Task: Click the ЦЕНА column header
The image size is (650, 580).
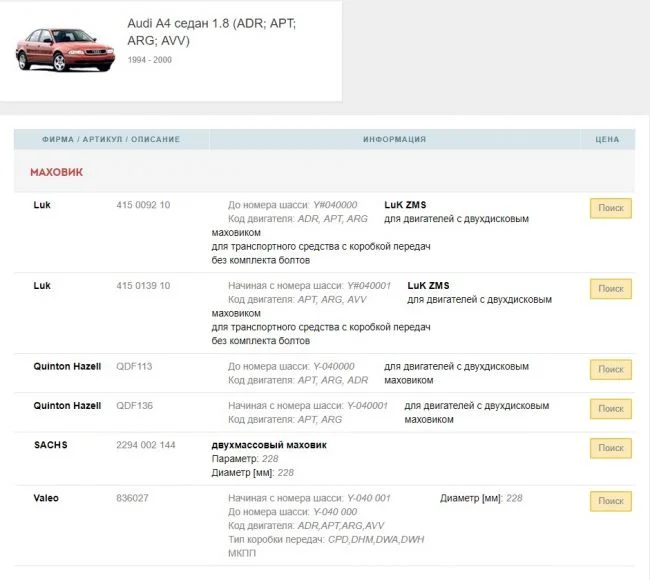Action: (607, 139)
